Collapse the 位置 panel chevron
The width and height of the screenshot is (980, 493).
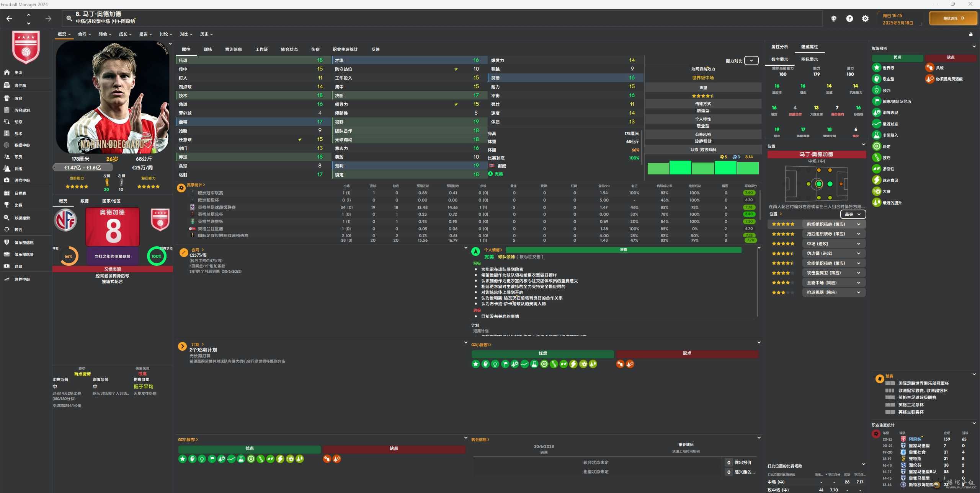863,145
